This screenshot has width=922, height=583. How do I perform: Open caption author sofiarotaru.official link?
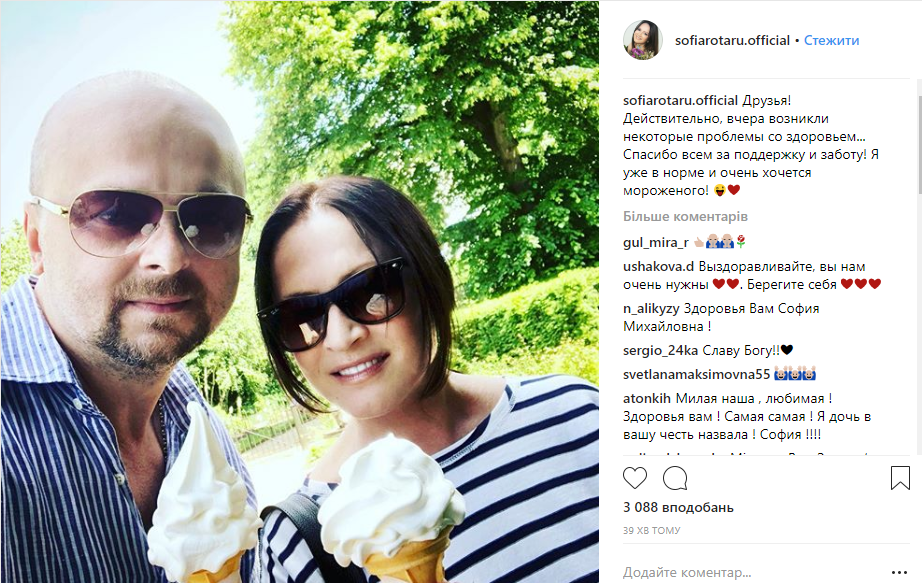(x=680, y=101)
